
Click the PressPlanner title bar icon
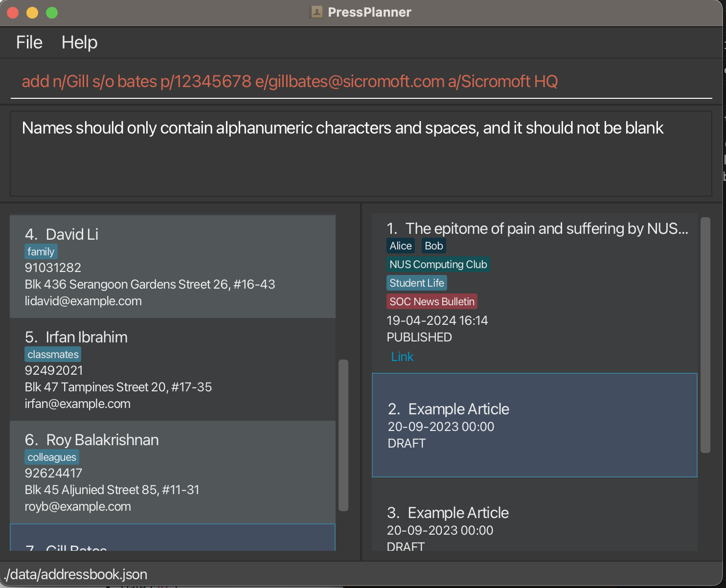coord(317,12)
